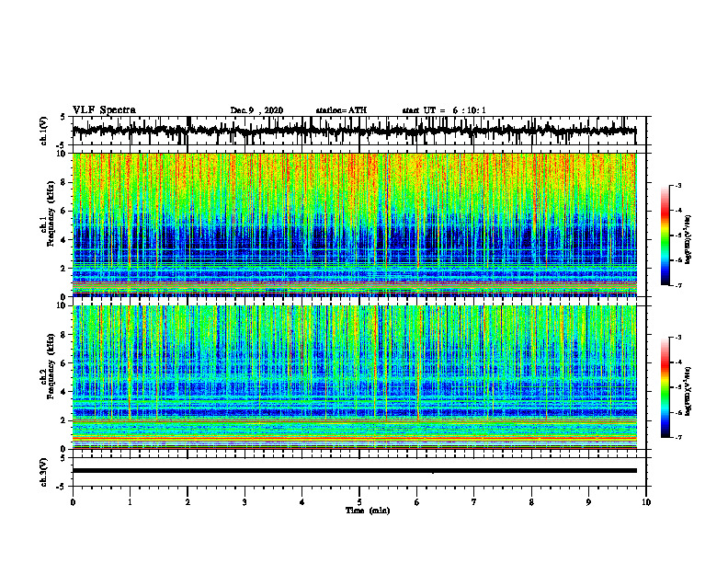Screen dimensions: 728x563
Task: Click the ch.1 colorbar log(PSD) unit label
Action: point(688,240)
